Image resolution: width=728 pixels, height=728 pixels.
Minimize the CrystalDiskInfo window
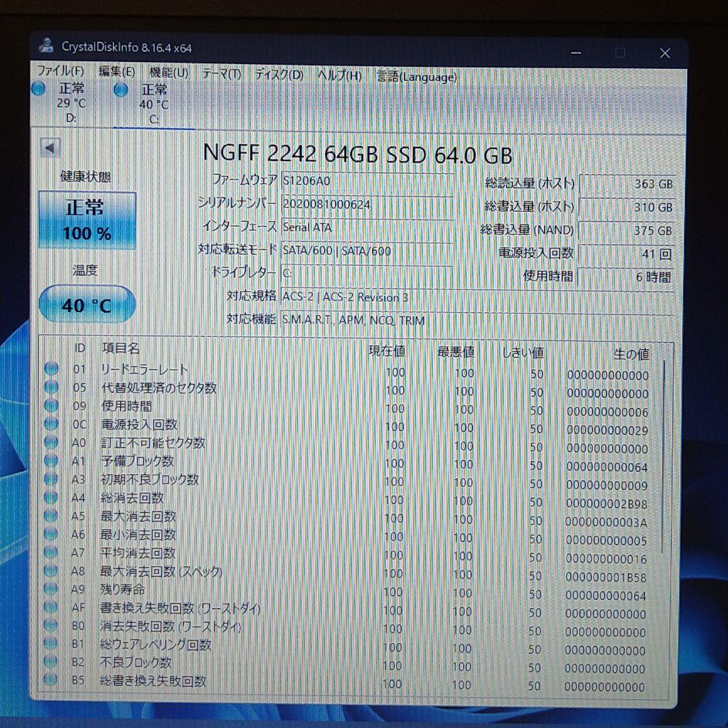(x=576, y=53)
